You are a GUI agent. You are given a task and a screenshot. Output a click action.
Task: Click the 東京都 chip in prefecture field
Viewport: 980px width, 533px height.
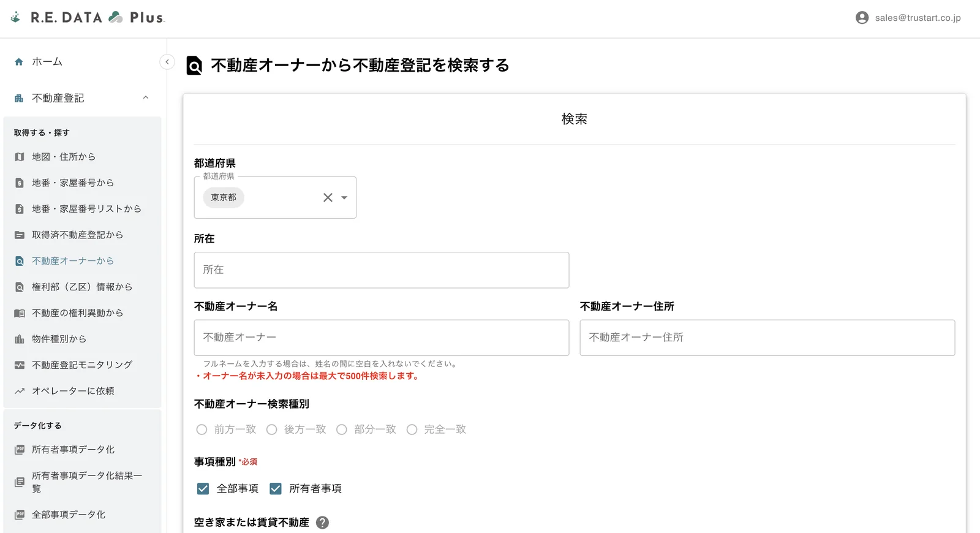pos(224,197)
